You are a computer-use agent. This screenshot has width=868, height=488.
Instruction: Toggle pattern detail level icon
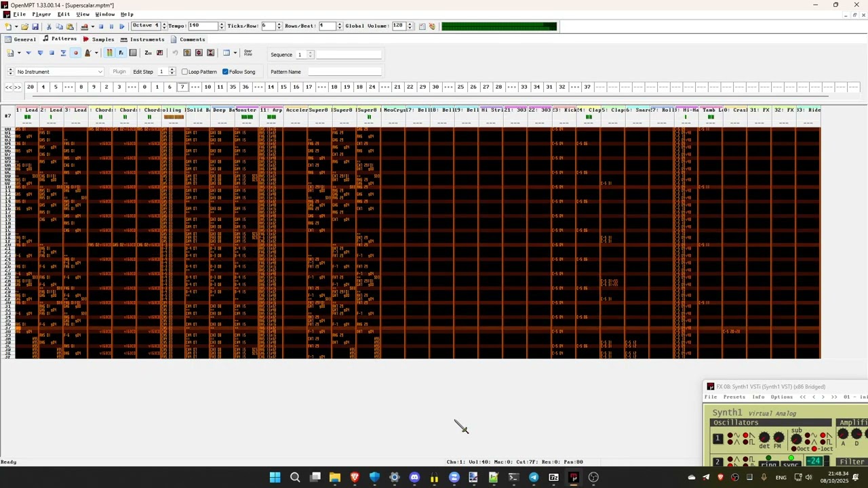pyautogui.click(x=226, y=53)
